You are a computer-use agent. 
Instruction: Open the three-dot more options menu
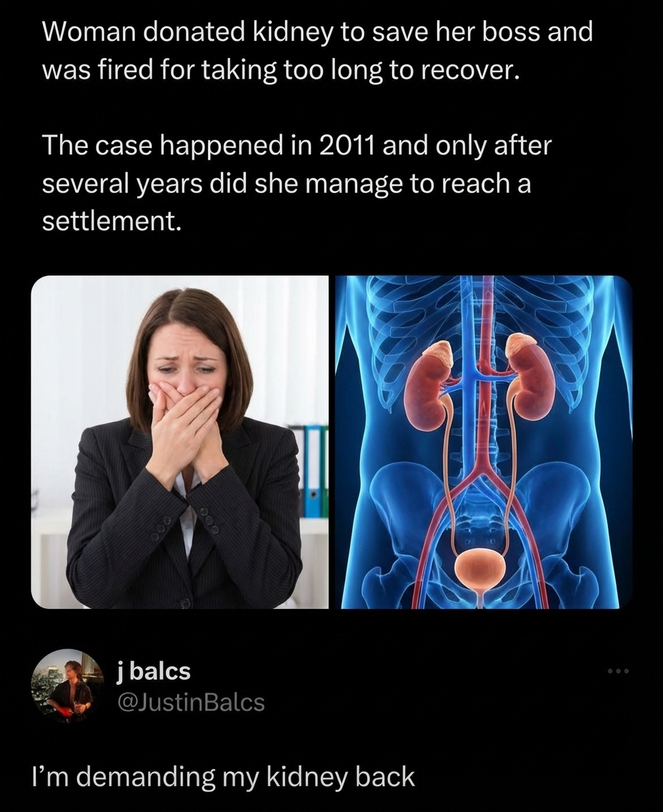618,672
